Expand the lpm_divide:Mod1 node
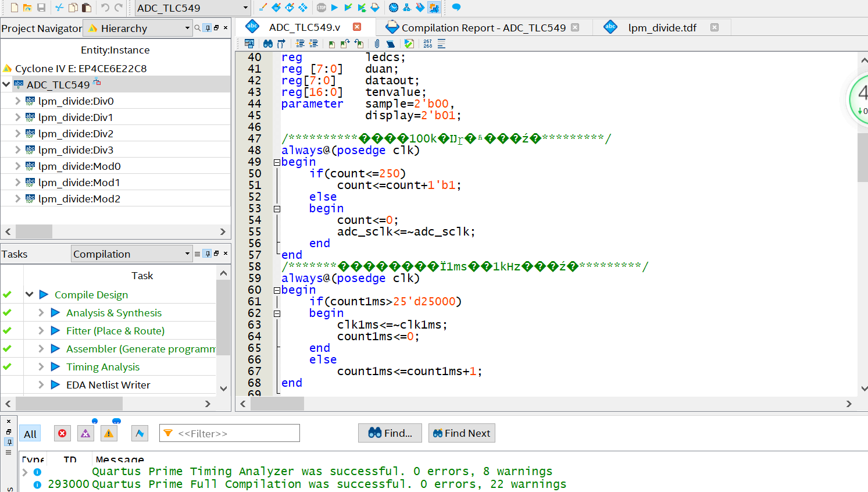Image resolution: width=868 pixels, height=492 pixels. click(18, 182)
